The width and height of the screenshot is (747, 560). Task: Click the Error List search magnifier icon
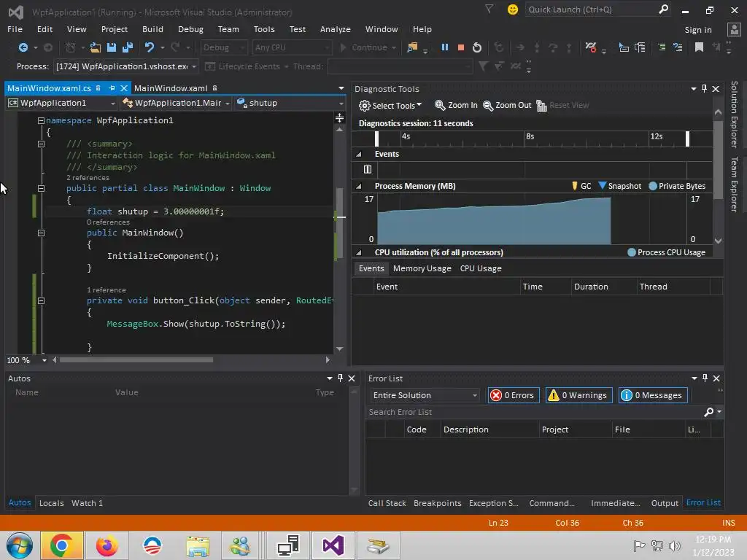[x=709, y=412]
